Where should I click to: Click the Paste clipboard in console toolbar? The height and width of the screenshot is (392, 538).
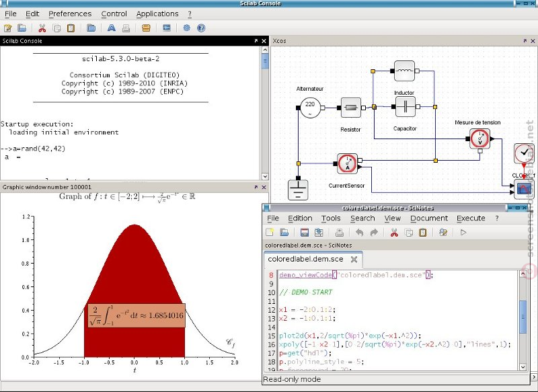[71, 28]
